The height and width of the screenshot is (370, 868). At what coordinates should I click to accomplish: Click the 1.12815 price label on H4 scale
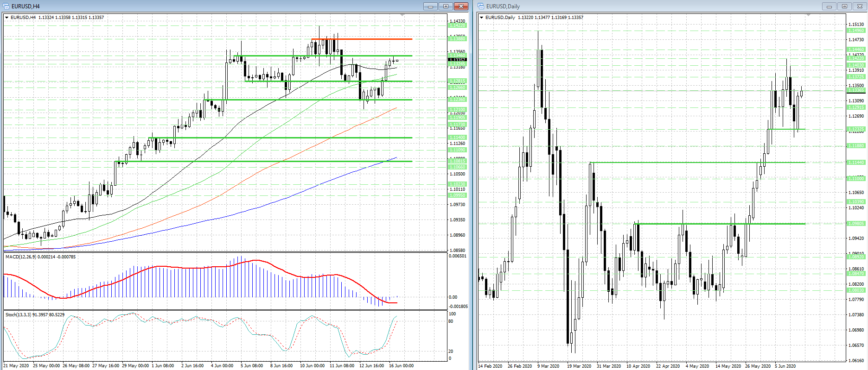tap(457, 81)
